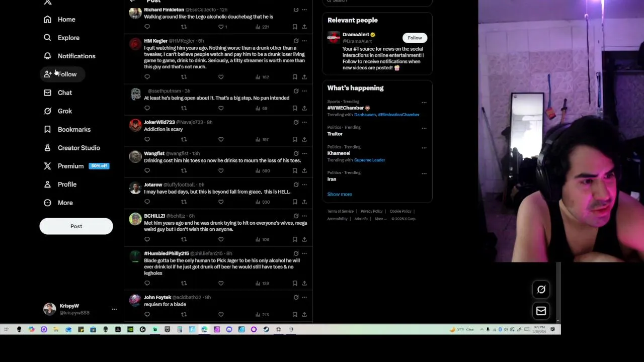Bookmark Wangfist's reply
The height and width of the screenshot is (362, 644).
[295, 170]
